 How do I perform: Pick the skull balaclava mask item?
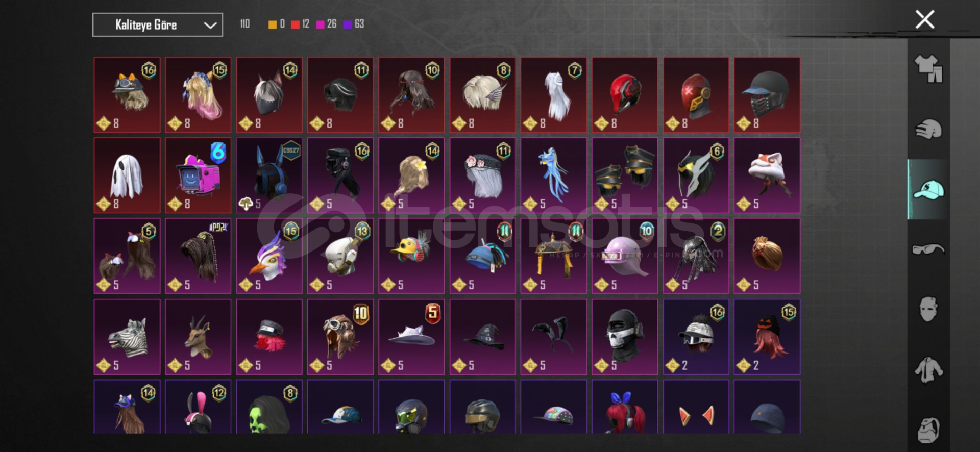(625, 337)
